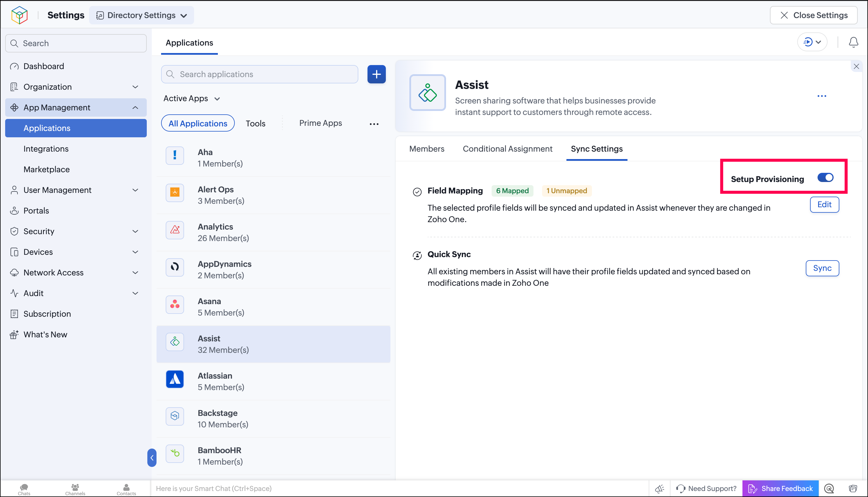The height and width of the screenshot is (497, 868).
Task: Open the Directory Settings dropdown
Action: point(141,15)
